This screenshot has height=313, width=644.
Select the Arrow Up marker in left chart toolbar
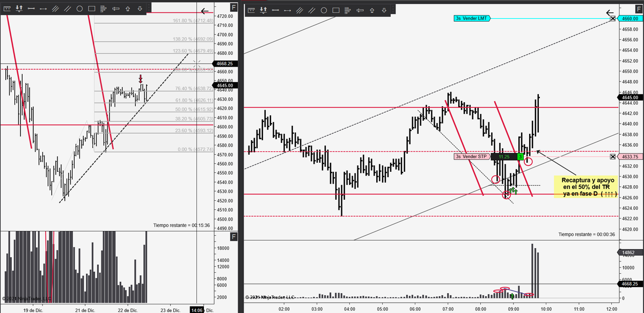(x=128, y=9)
